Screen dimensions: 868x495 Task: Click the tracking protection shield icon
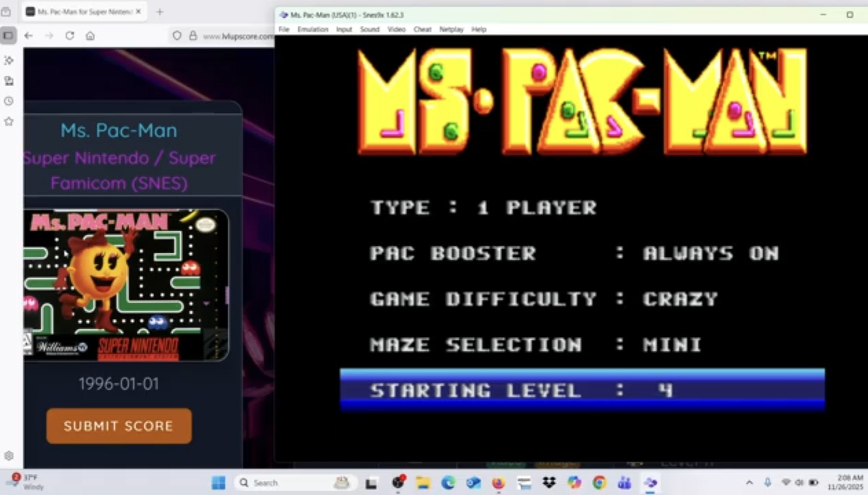pyautogui.click(x=177, y=36)
